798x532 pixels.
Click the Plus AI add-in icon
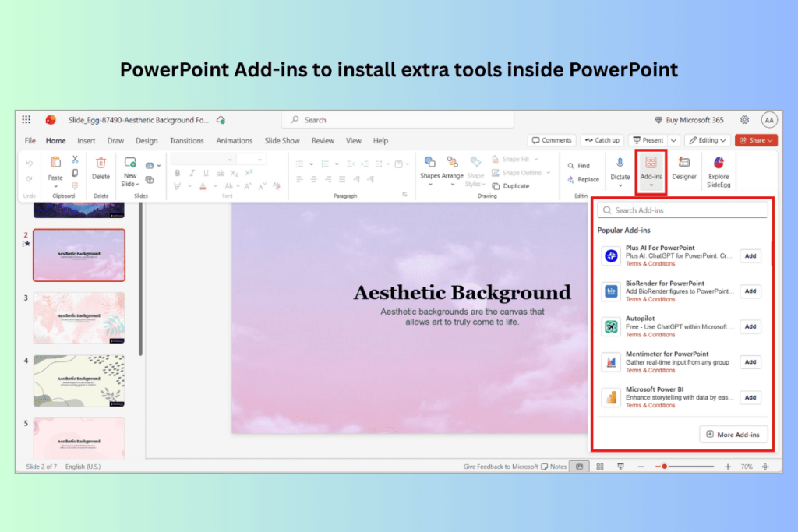coord(611,255)
